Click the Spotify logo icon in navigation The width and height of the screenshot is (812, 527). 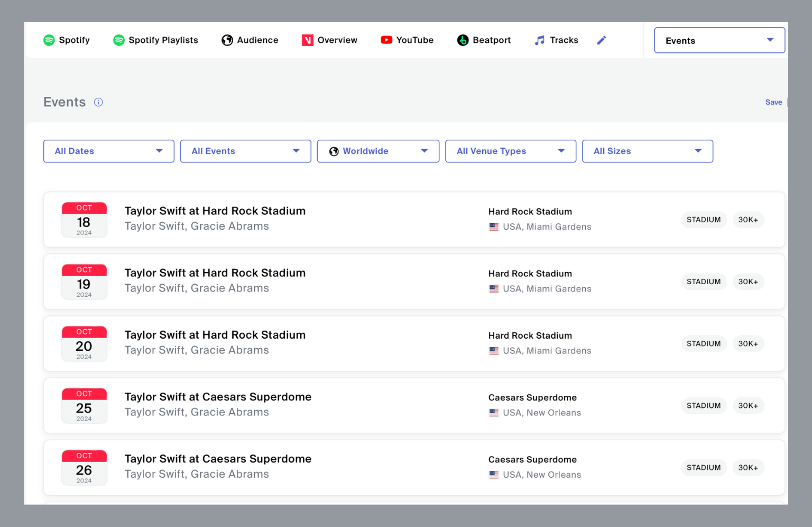tap(49, 40)
